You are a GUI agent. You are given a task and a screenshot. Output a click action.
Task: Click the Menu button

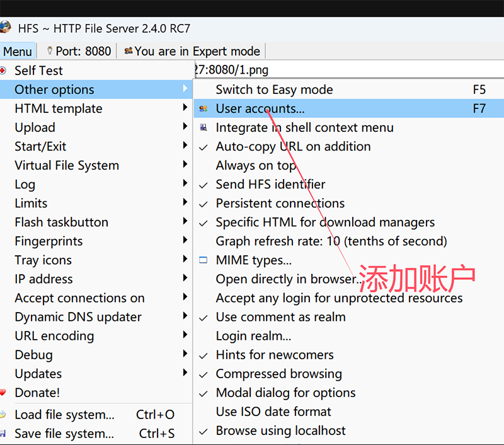[x=18, y=51]
